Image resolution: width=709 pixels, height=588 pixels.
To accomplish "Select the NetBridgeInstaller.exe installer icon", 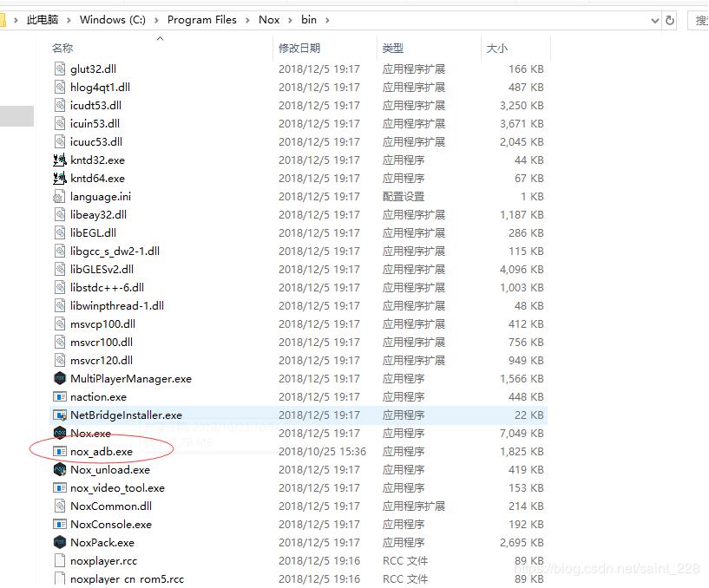I will [60, 415].
